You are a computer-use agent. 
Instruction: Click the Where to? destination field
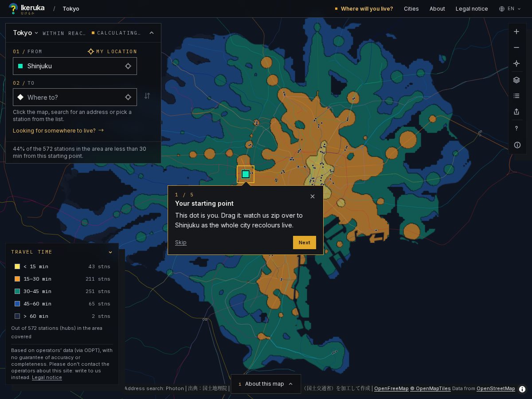75,97
